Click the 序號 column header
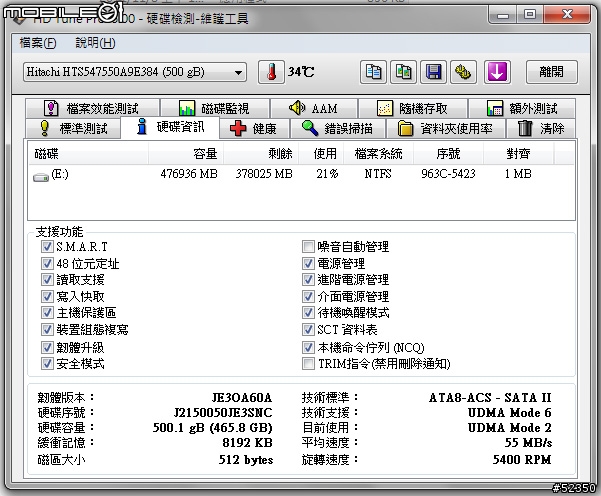Viewport: 601px width, 496px height. tap(448, 154)
